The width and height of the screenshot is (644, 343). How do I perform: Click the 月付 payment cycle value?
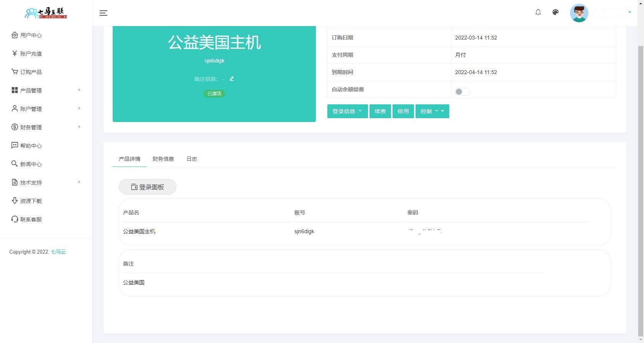tap(460, 55)
